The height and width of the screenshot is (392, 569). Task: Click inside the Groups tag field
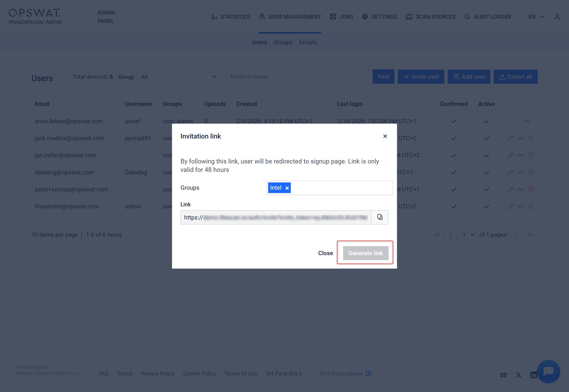[342, 188]
